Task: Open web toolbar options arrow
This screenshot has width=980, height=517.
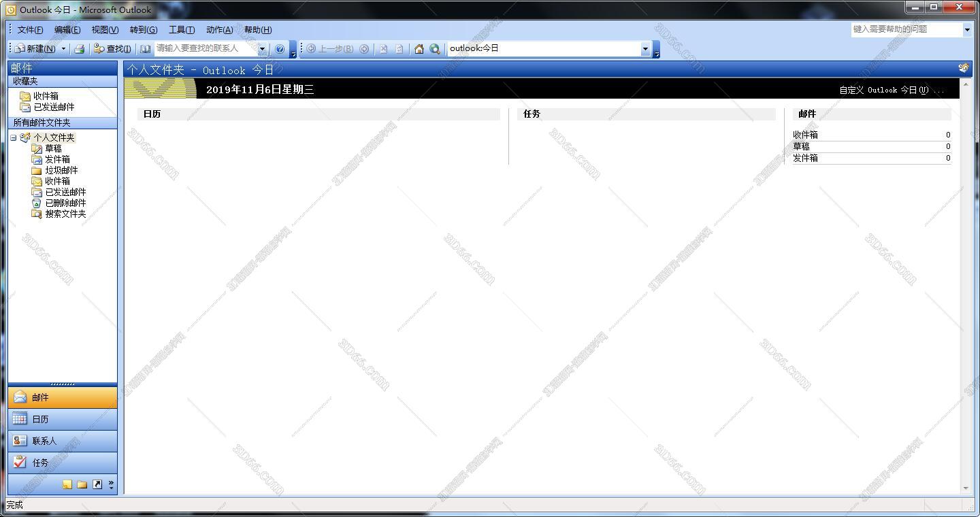Action: pos(656,50)
